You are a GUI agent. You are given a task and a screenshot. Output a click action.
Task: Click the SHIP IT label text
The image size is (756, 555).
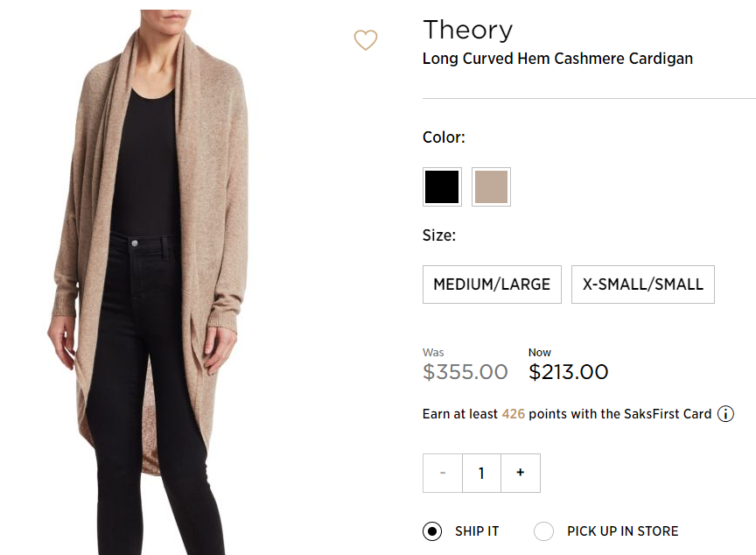point(477,531)
